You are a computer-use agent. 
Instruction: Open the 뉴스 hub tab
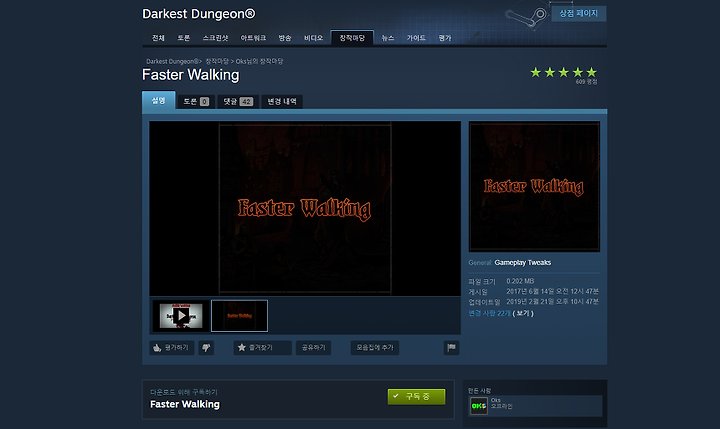coord(388,38)
